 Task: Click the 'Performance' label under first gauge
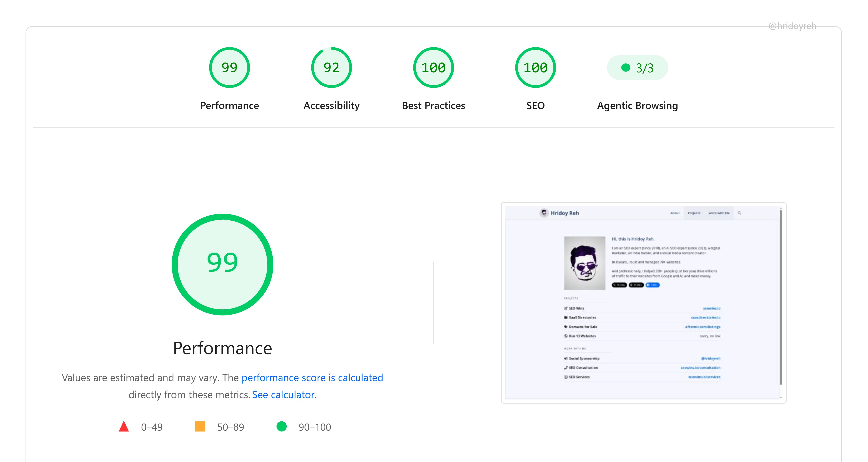tap(230, 105)
